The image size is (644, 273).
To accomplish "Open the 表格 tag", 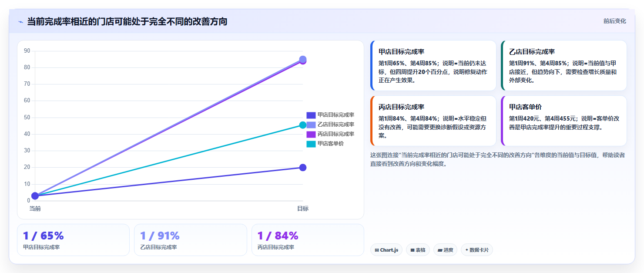I will point(418,250).
